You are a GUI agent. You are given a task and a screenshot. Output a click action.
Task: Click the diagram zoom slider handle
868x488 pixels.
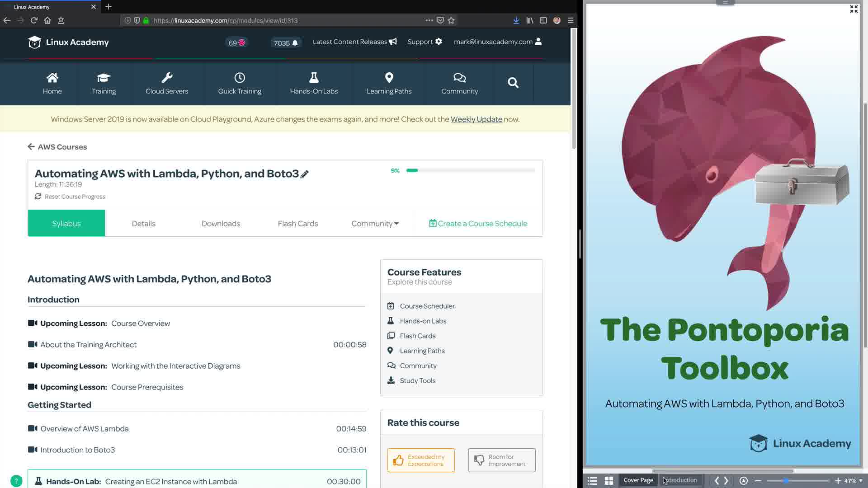pos(786,481)
